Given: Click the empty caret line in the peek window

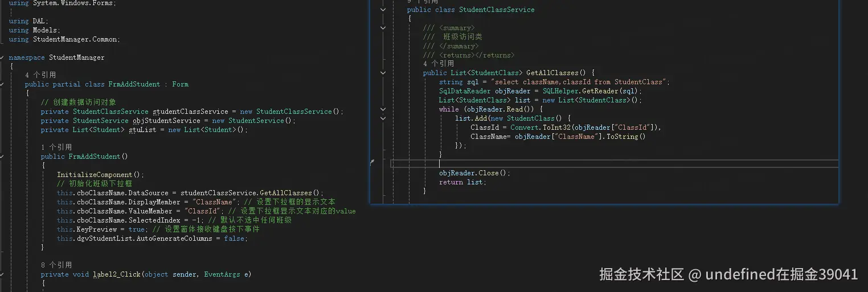Looking at the screenshot, I should [x=614, y=164].
